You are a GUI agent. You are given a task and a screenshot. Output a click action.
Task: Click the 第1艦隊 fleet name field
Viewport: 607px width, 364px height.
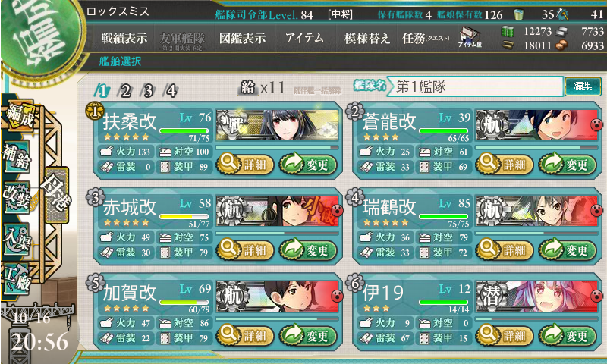475,86
